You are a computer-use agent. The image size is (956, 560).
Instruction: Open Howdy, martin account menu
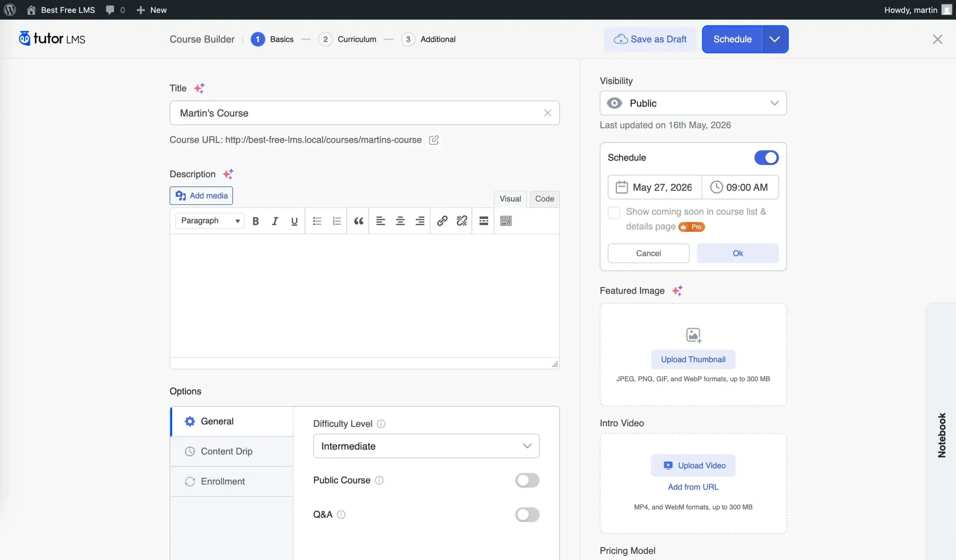(917, 10)
